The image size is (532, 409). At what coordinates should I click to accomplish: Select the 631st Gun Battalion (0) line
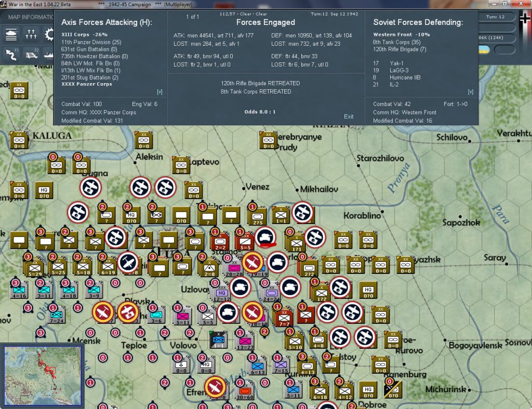coord(89,49)
